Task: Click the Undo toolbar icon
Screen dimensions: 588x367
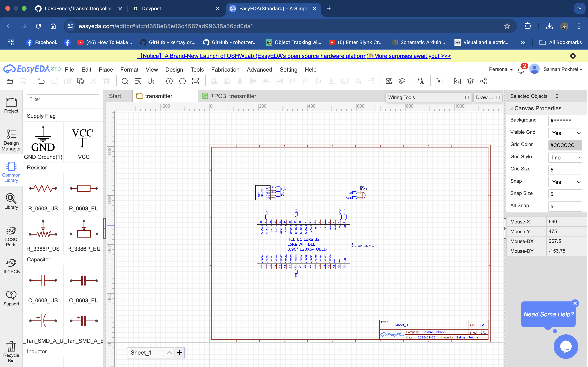Action: tap(41, 81)
